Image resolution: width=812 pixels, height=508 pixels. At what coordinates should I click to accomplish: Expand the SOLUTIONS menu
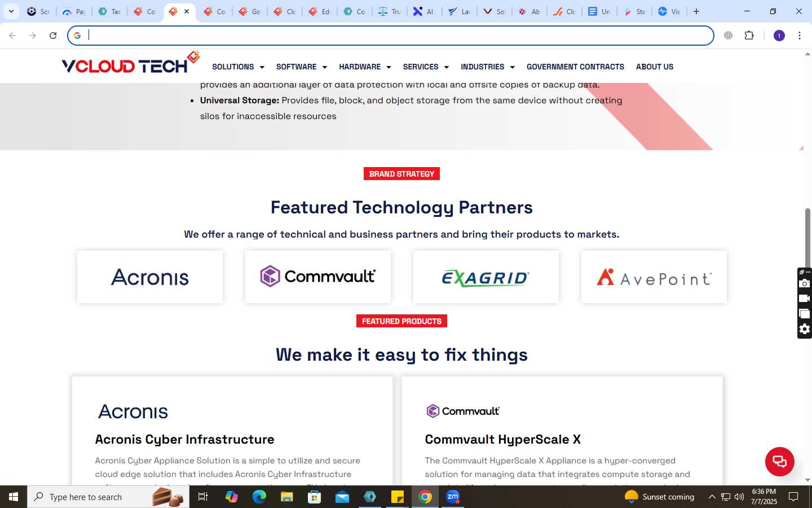pyautogui.click(x=238, y=67)
